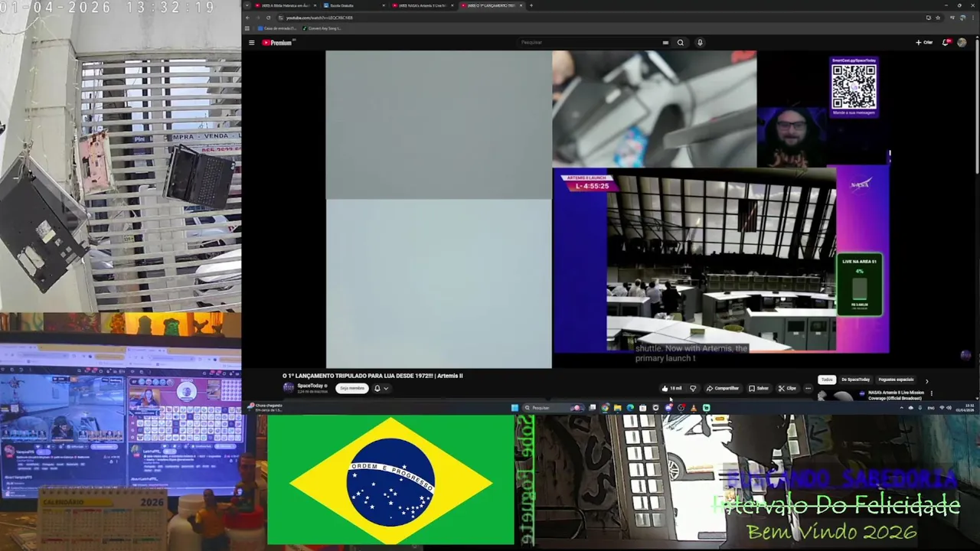Go to the YouTube Premium home logo
The height and width of the screenshot is (551, 980).
coord(277,43)
